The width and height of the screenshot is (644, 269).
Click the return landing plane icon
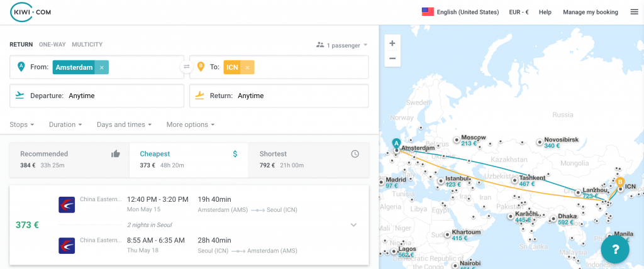point(199,96)
